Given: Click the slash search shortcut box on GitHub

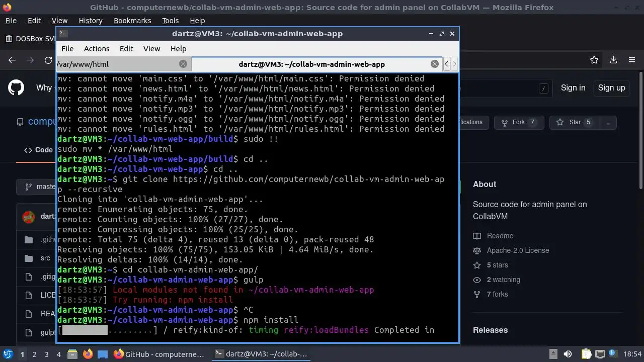Looking at the screenshot, I should click(543, 88).
